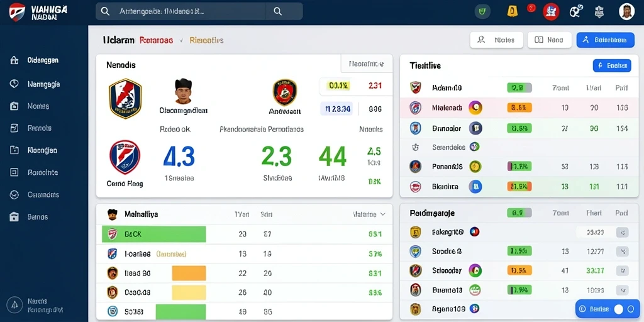Open Oldanggan in the sidebar
Image resolution: width=644 pixels, height=322 pixels.
click(43, 60)
